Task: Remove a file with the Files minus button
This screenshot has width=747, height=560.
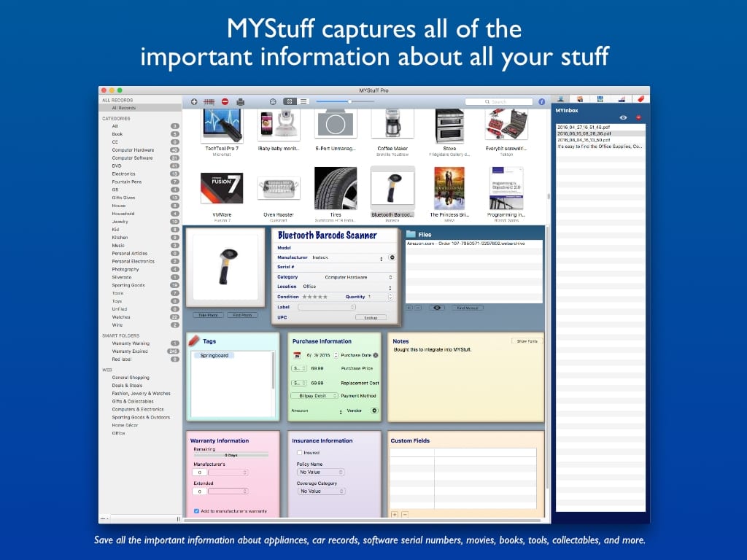Action: (418, 308)
